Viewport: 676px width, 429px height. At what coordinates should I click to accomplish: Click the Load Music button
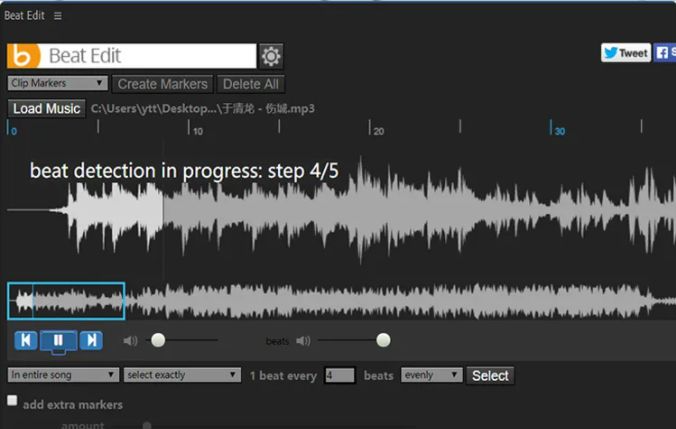pos(47,109)
